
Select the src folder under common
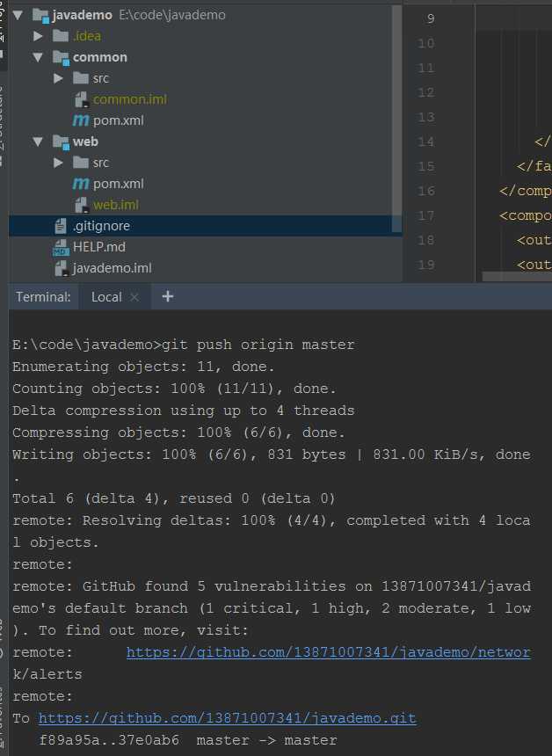click(101, 78)
